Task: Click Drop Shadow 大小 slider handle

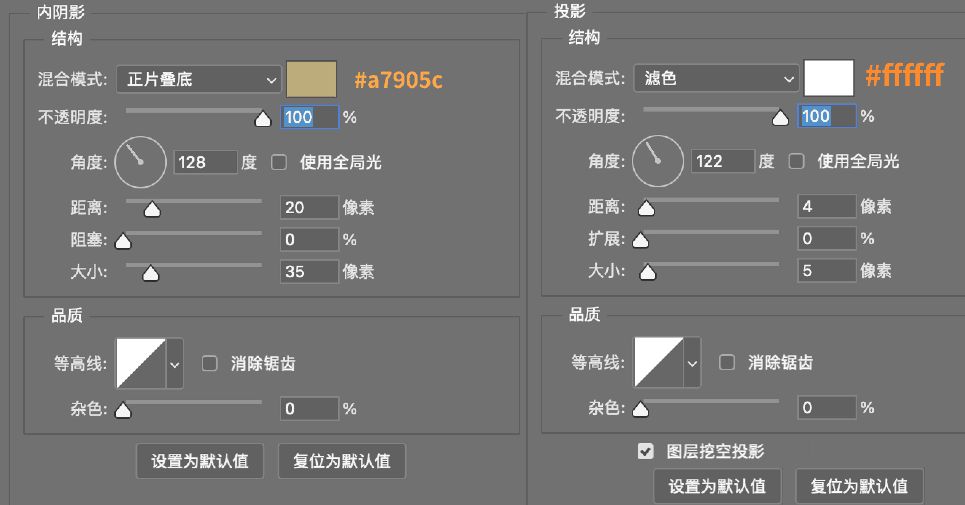Action: (x=647, y=272)
